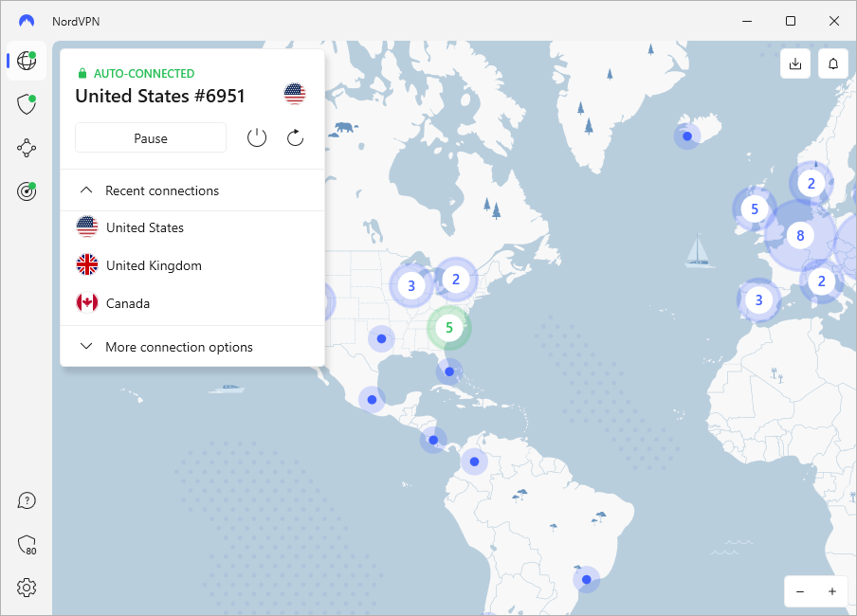Open NordVPN settings gear
The width and height of the screenshot is (857, 616).
coord(26,588)
